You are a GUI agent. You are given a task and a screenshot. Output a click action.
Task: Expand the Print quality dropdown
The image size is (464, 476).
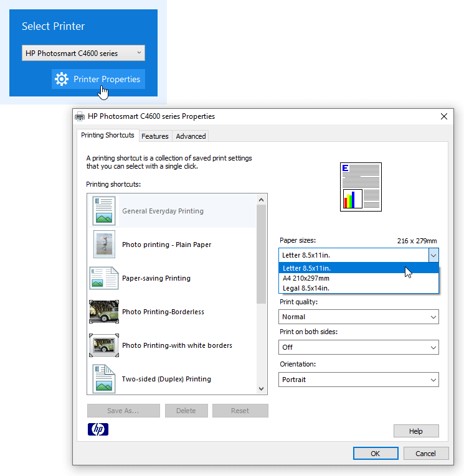pyautogui.click(x=359, y=317)
